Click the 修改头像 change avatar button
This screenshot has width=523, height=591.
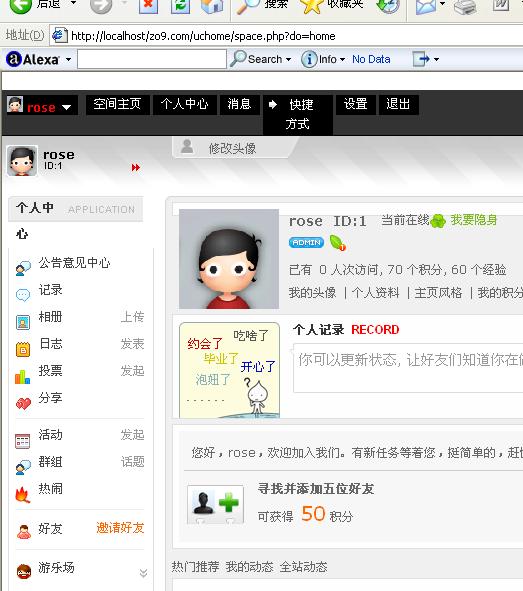coord(232,148)
